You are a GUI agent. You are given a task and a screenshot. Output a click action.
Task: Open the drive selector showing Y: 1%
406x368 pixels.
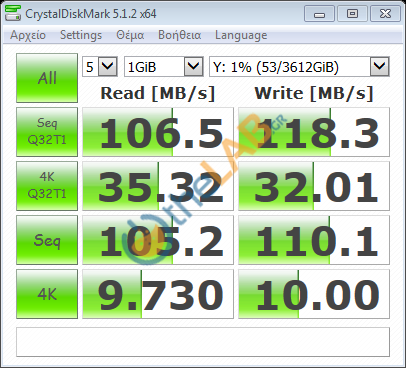coord(299,67)
